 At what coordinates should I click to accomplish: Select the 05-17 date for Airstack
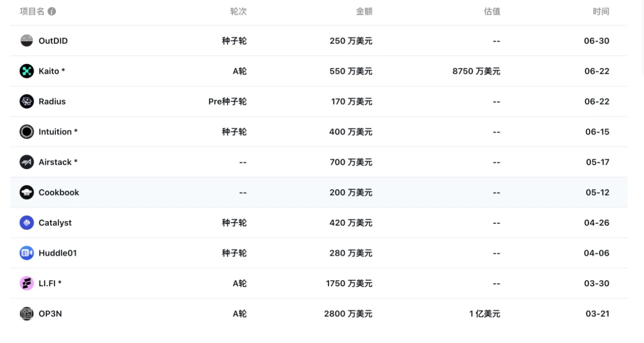598,162
